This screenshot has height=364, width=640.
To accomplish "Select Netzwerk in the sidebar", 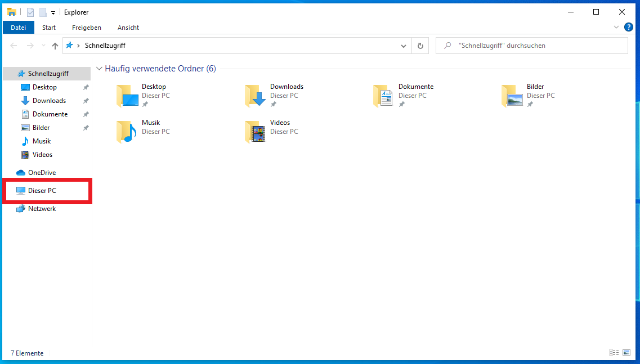I will click(42, 209).
